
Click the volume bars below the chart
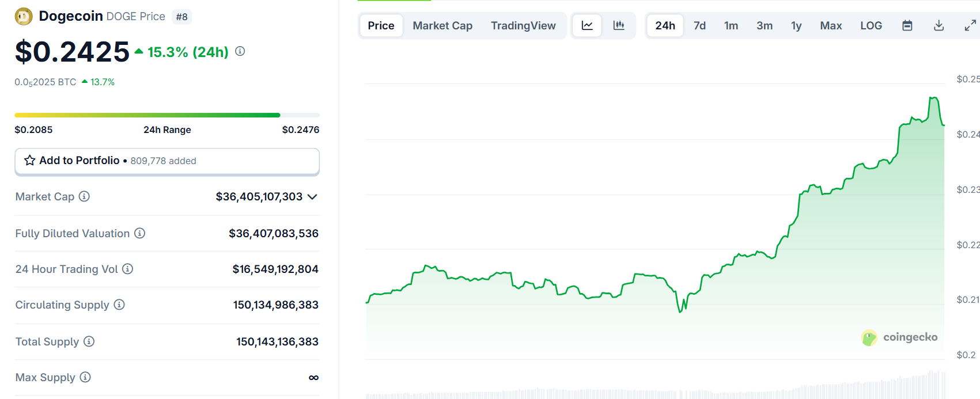pos(655,386)
